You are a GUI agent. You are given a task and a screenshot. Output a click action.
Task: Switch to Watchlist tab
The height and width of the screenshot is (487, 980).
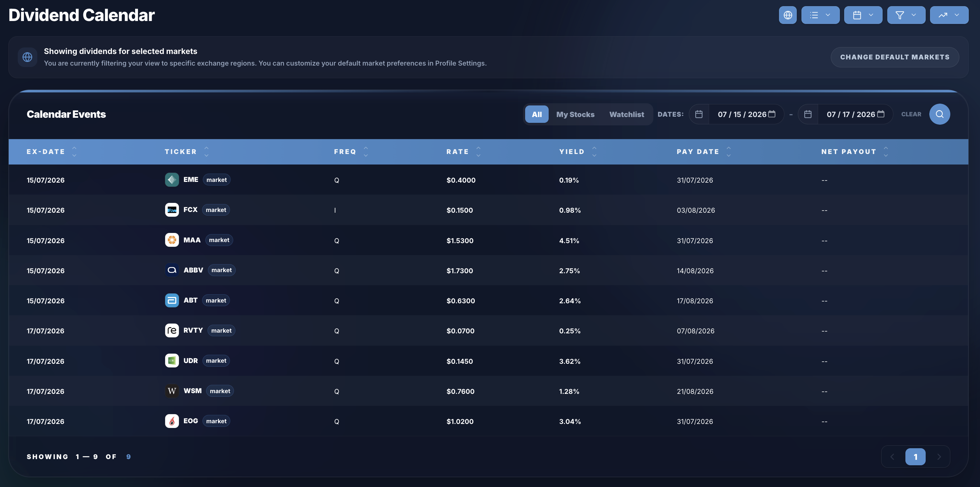pyautogui.click(x=627, y=114)
